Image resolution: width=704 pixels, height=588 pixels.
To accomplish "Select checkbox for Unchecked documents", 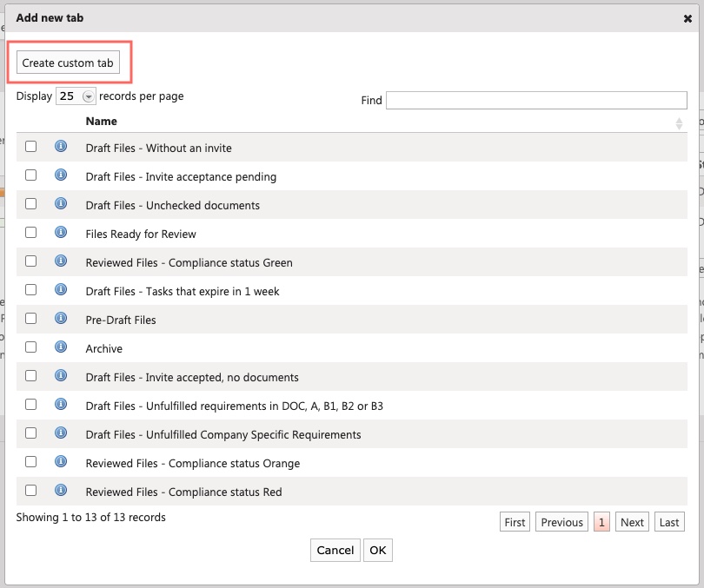I will coord(31,204).
